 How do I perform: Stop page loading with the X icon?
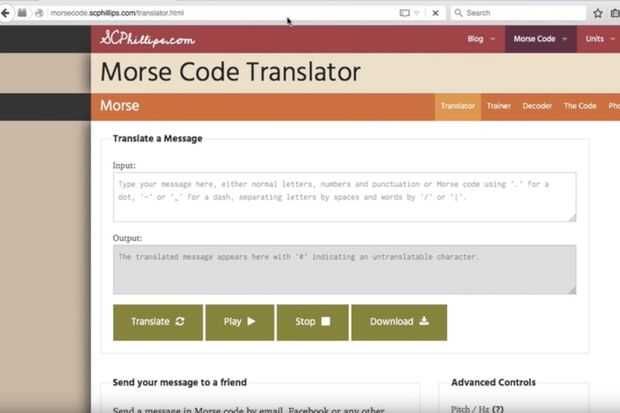[435, 13]
